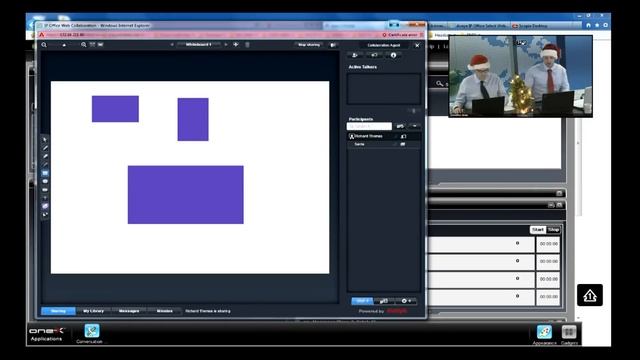Viewport: 640px width, 360px height.
Task: Add a new whiteboard with plus icon
Action: (236, 44)
